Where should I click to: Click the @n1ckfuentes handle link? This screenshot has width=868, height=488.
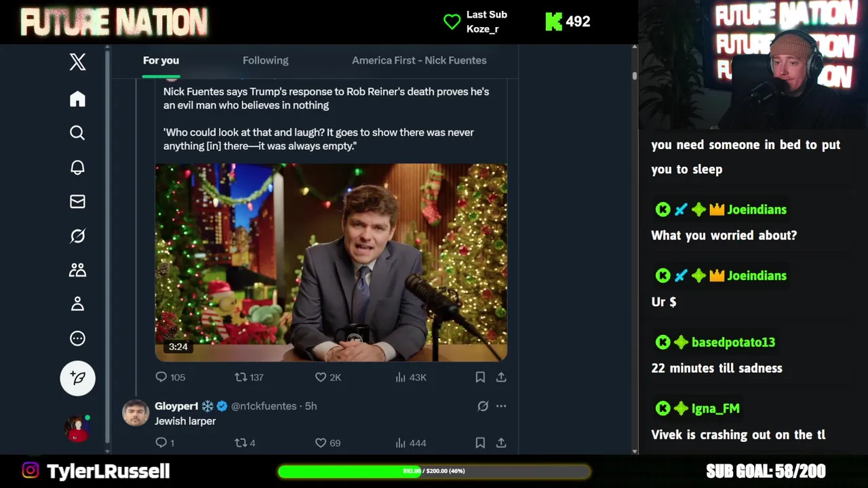(x=264, y=406)
